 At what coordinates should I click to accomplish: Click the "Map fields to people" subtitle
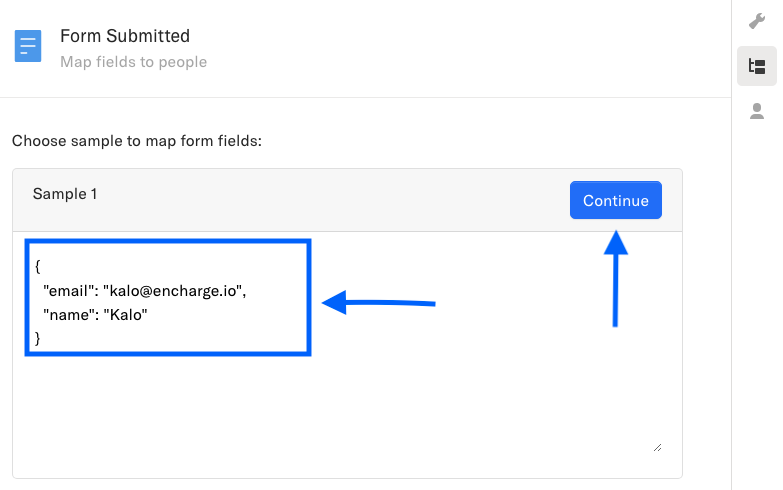(133, 62)
